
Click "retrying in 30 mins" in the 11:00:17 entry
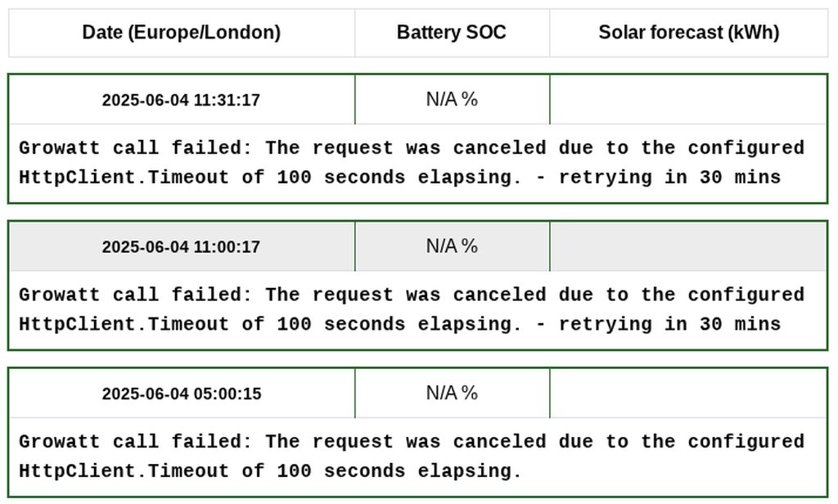pos(669,324)
